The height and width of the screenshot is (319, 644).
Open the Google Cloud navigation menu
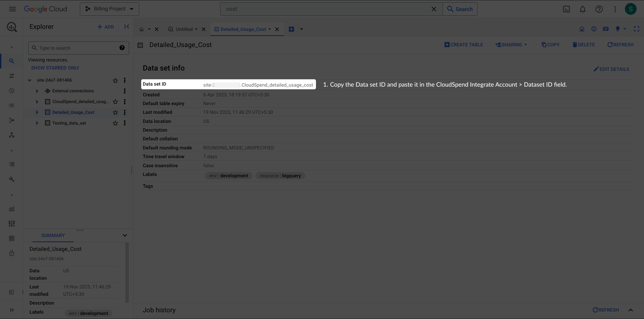pyautogui.click(x=12, y=9)
